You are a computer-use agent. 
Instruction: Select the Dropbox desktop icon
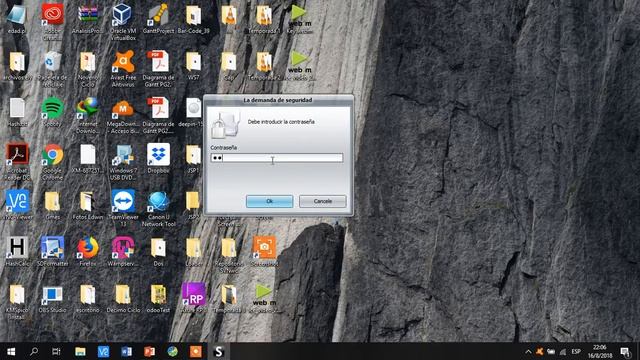click(158, 158)
